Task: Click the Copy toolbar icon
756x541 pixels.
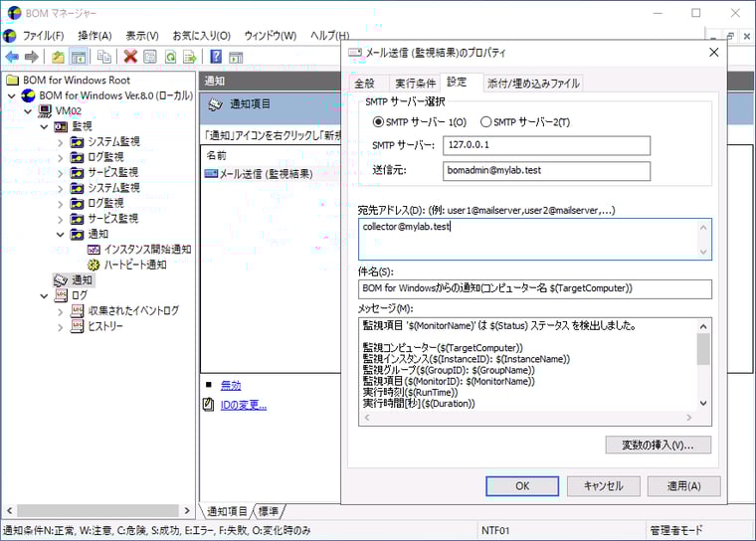Action: pos(104,57)
